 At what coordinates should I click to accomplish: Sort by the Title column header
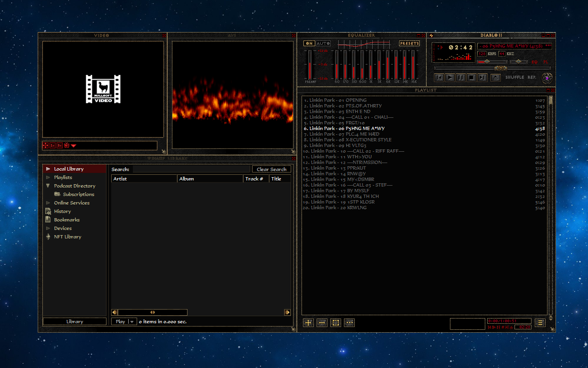280,179
